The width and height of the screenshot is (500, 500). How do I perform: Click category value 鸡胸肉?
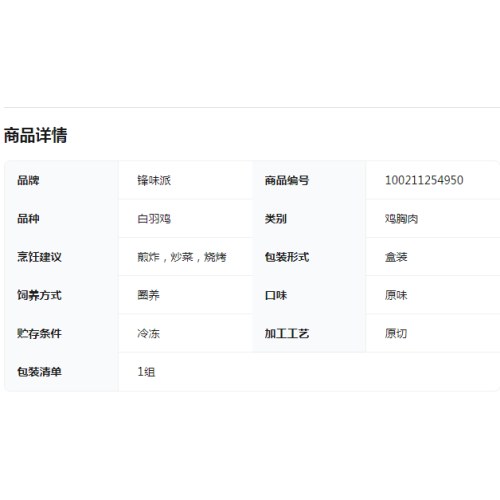(x=401, y=219)
